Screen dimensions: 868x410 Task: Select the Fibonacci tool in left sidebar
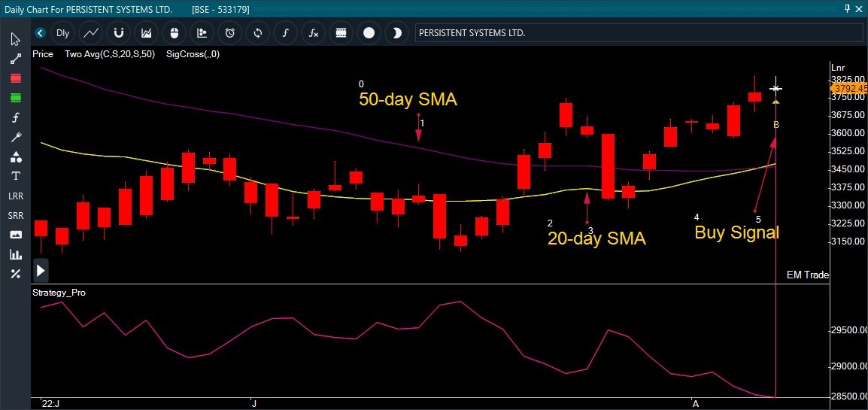pyautogui.click(x=16, y=117)
